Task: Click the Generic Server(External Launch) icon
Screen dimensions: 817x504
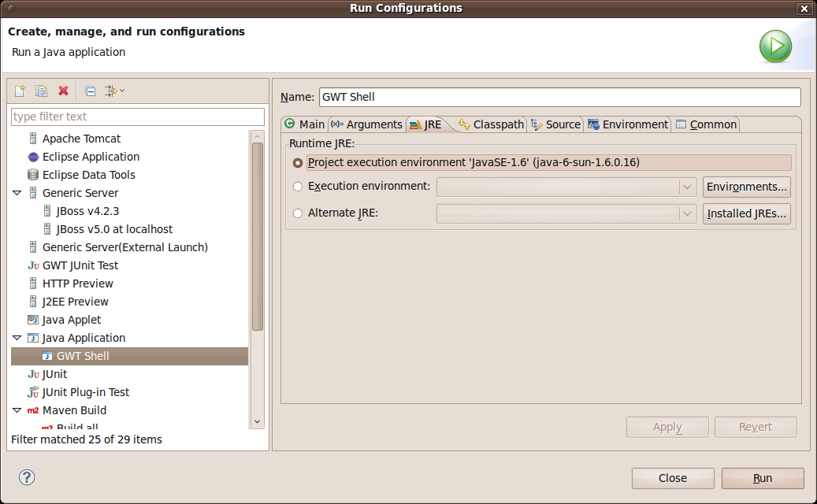Action: pos(33,247)
